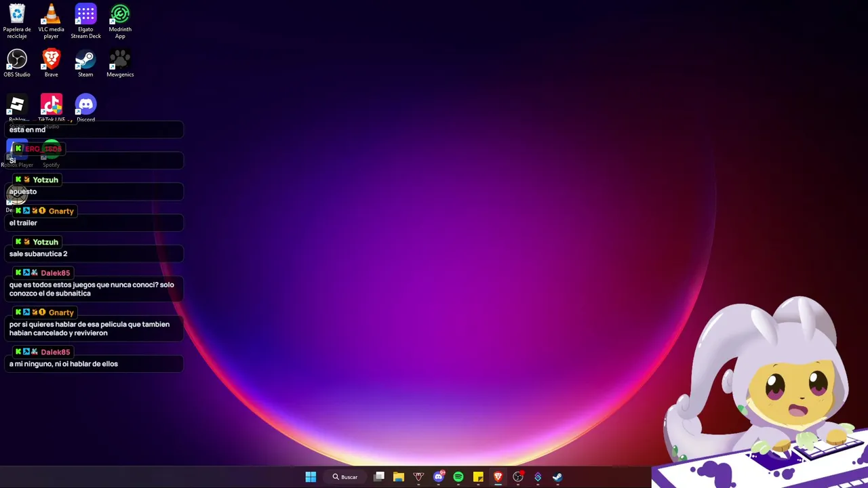
Task: Select the Discord desktop shortcut
Action: pyautogui.click(x=85, y=107)
